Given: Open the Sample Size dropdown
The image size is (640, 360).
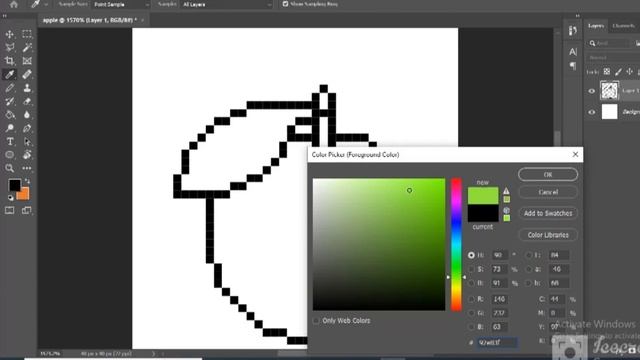Looking at the screenshot, I should point(121,4).
